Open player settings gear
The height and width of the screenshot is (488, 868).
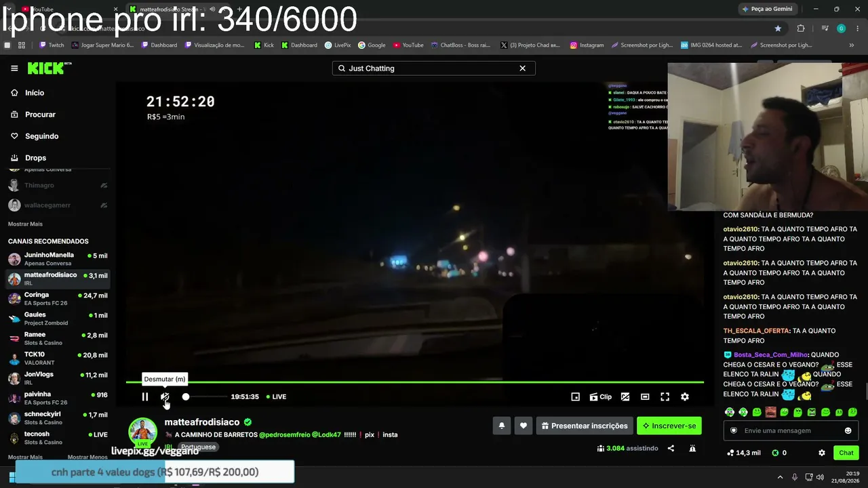pos(685,397)
